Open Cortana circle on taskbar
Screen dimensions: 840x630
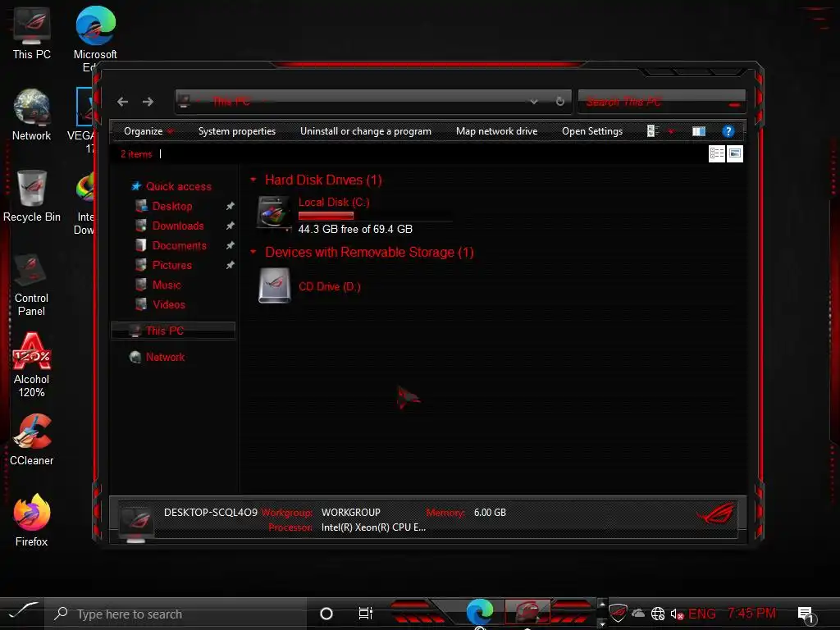(326, 614)
